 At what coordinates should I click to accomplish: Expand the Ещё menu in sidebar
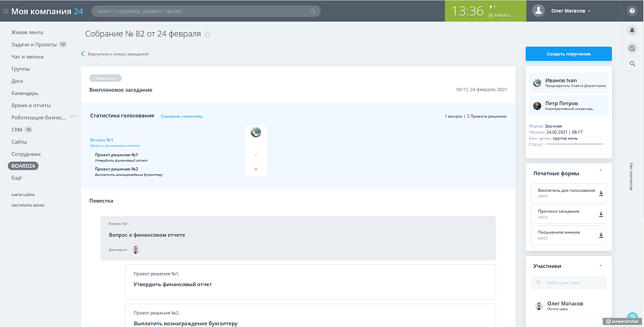[x=18, y=178]
